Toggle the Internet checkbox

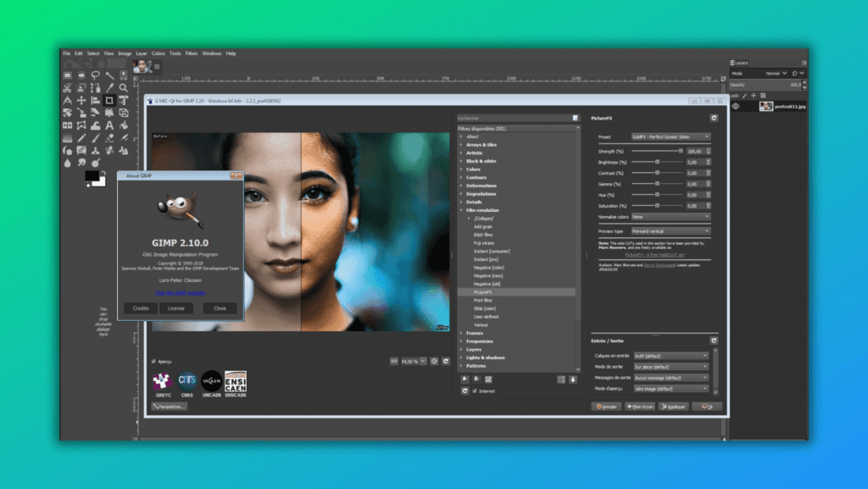tap(475, 391)
